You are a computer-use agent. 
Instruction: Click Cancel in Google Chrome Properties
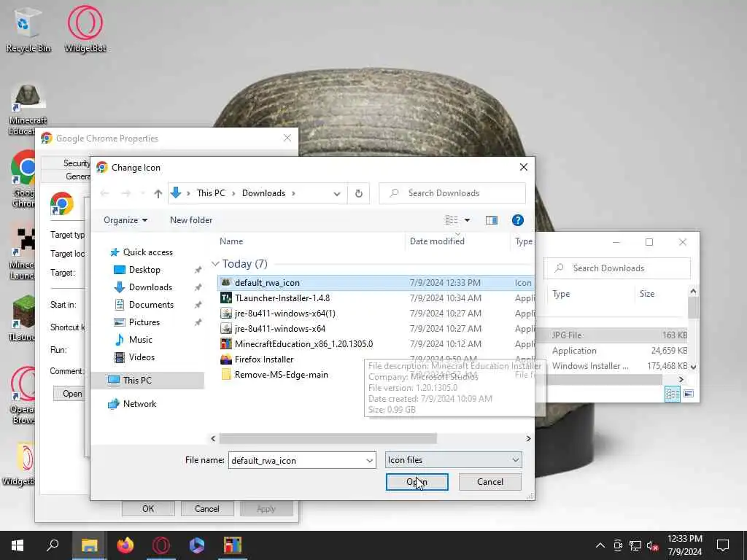206,508
